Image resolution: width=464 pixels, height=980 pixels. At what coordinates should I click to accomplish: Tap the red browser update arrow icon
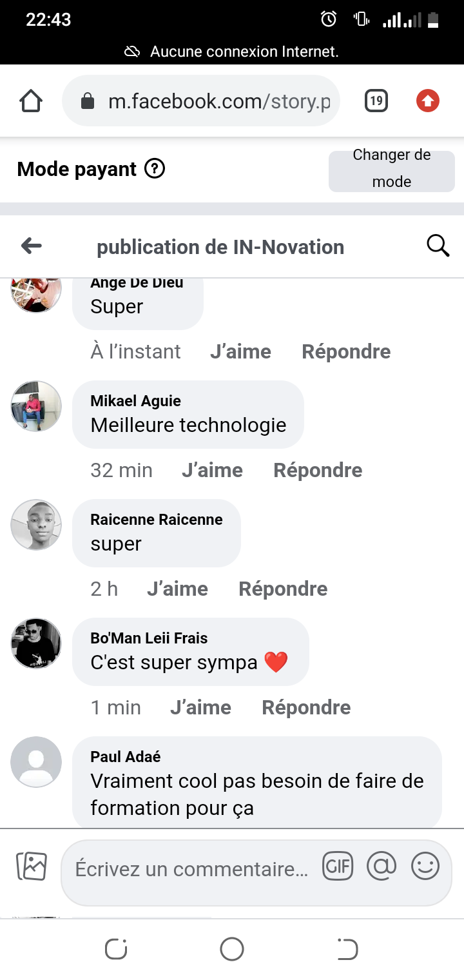point(428,101)
